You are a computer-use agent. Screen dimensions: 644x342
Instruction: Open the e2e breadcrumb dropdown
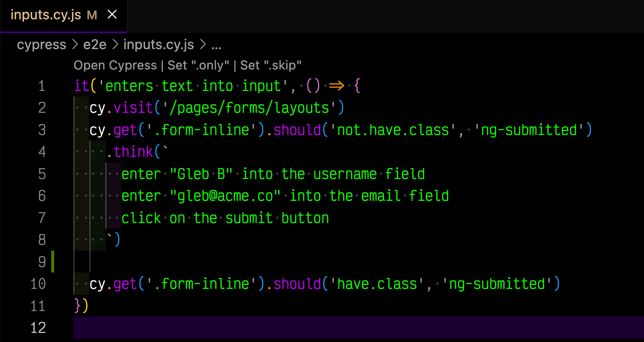[x=94, y=44]
